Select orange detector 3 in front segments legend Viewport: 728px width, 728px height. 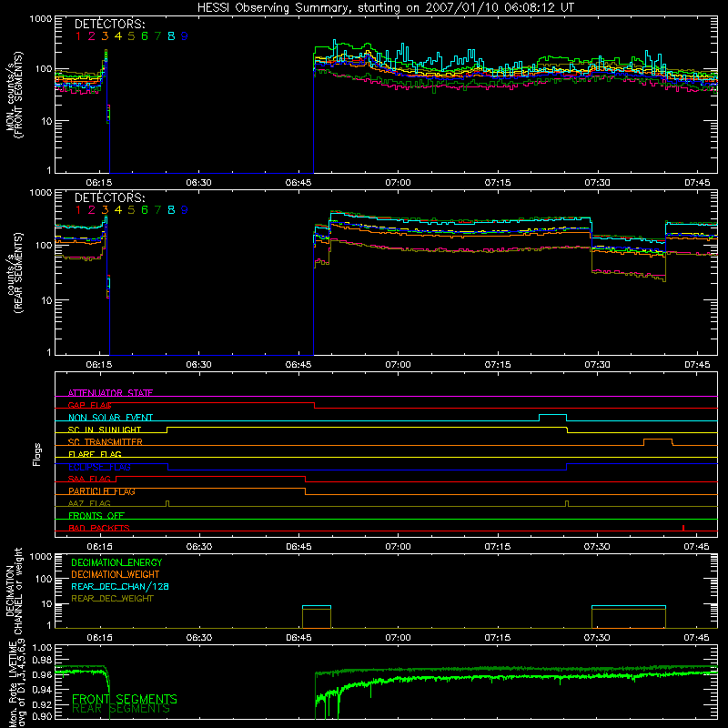click(105, 35)
